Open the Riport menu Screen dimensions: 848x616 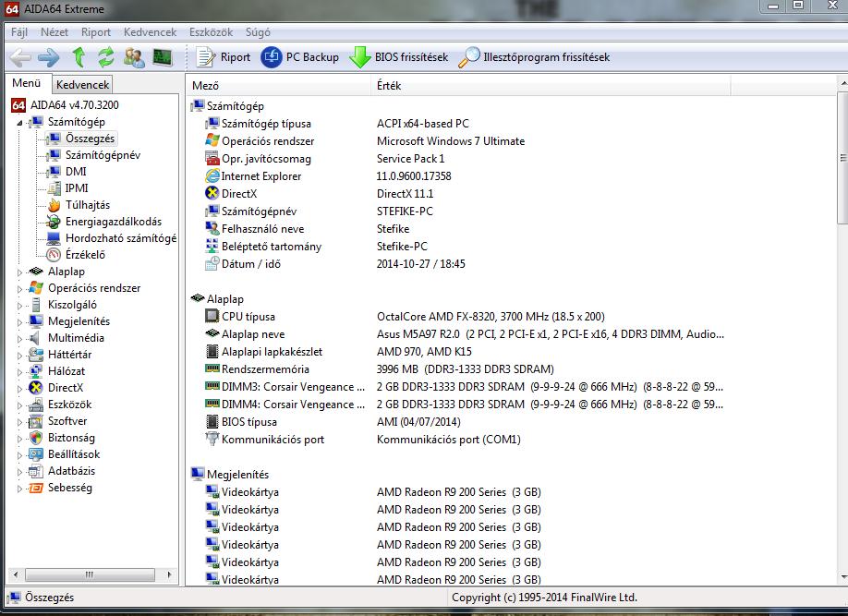(x=96, y=32)
